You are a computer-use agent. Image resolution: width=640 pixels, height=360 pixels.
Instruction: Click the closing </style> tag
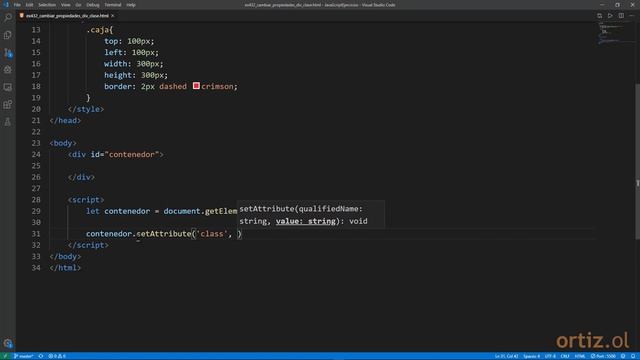(x=86, y=109)
